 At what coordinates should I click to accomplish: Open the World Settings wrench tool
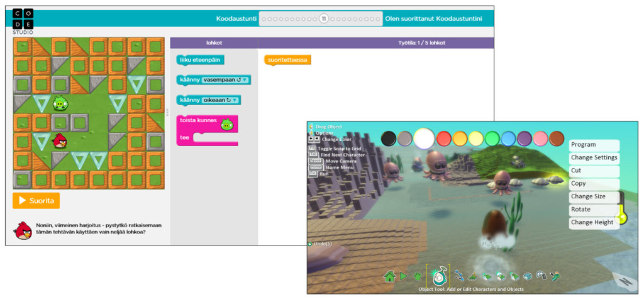tap(556, 276)
